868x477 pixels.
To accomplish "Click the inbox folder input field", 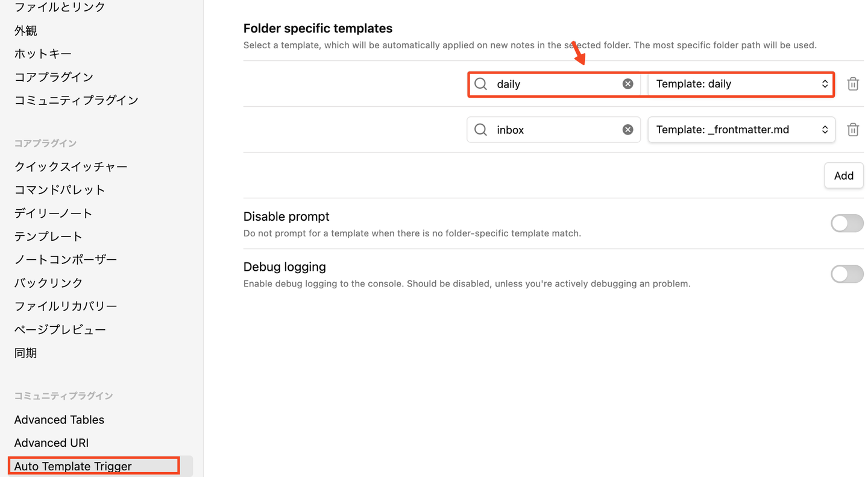I will (555, 130).
